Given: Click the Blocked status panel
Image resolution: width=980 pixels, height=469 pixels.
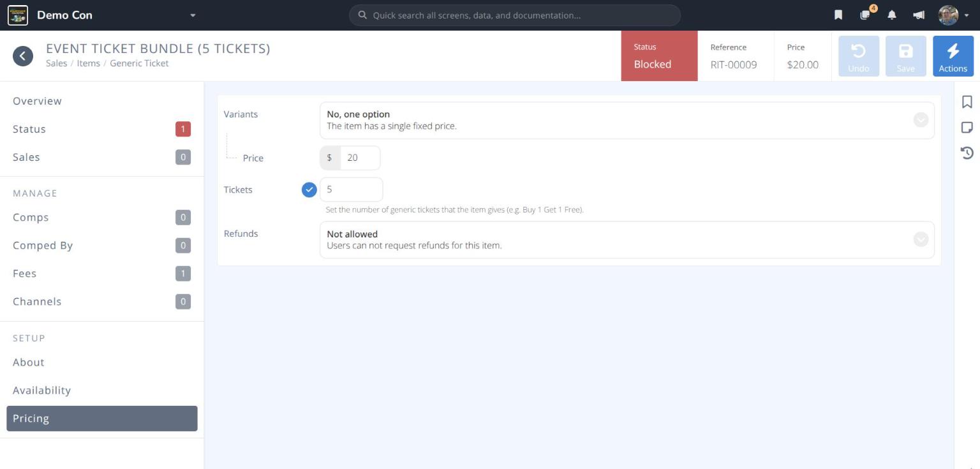Looking at the screenshot, I should coord(659,56).
